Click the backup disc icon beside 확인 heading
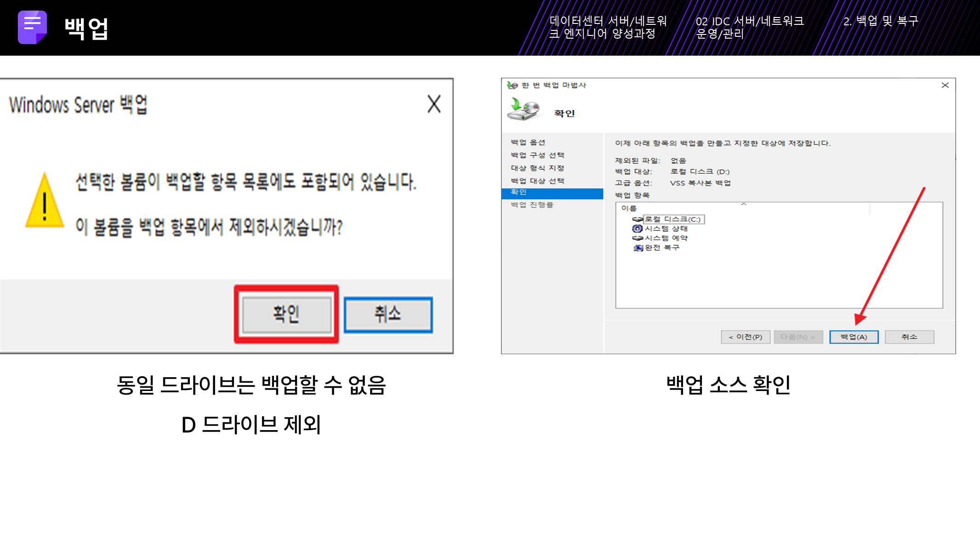 [x=524, y=109]
